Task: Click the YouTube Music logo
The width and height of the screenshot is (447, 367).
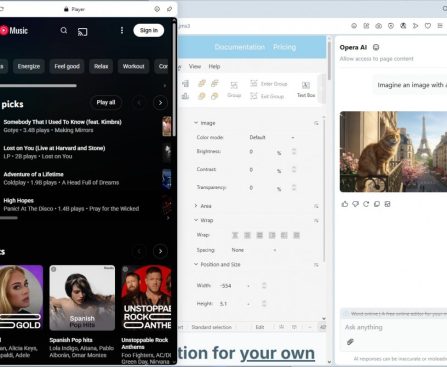Action: (14, 31)
